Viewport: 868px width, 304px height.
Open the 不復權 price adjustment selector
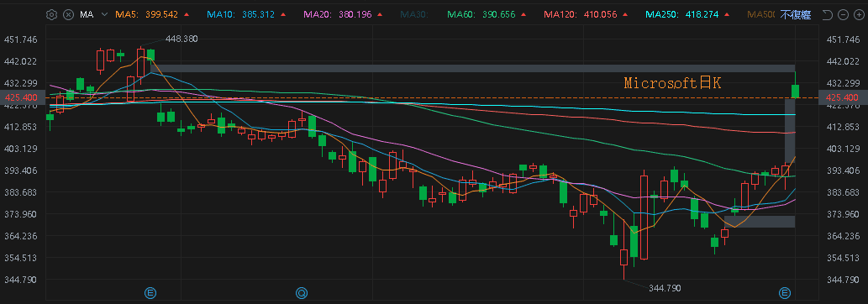pos(796,15)
